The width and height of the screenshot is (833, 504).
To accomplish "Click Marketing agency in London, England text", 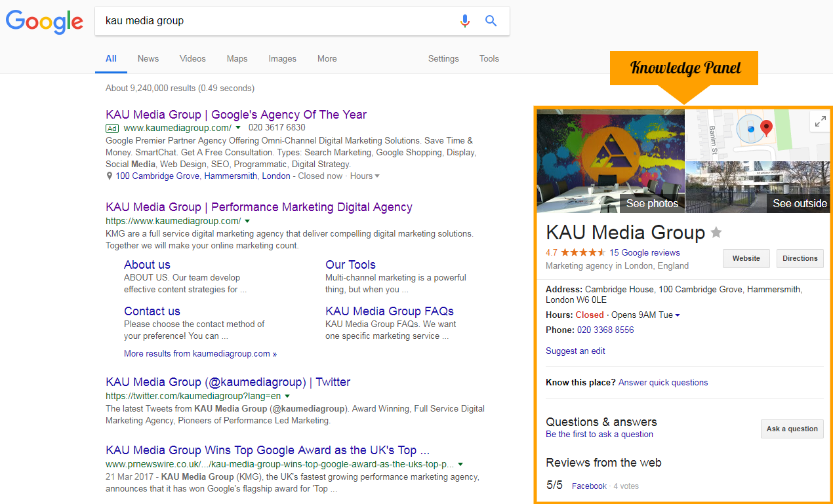I will click(x=617, y=266).
